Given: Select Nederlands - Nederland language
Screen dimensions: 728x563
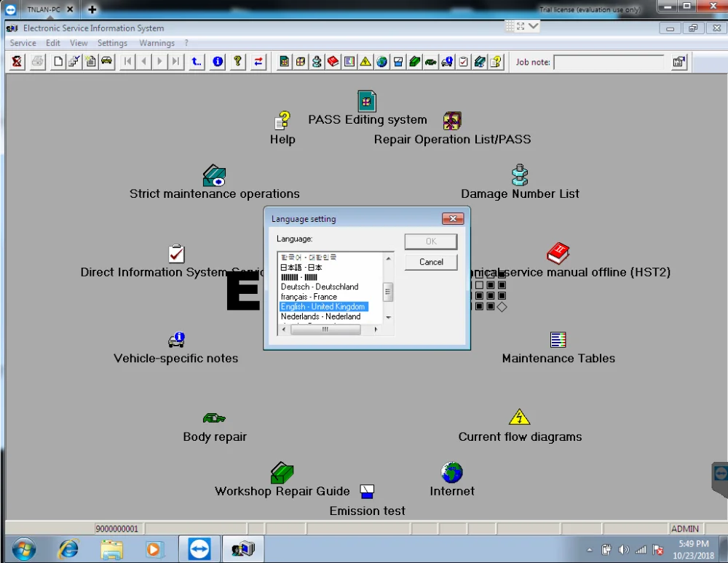Looking at the screenshot, I should [x=320, y=316].
